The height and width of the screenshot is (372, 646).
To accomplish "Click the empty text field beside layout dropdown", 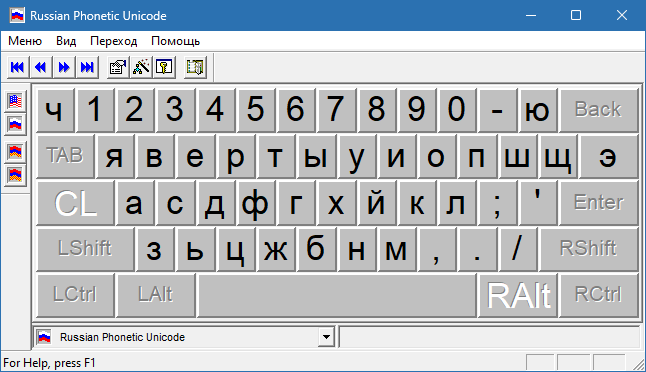I will pos(490,337).
